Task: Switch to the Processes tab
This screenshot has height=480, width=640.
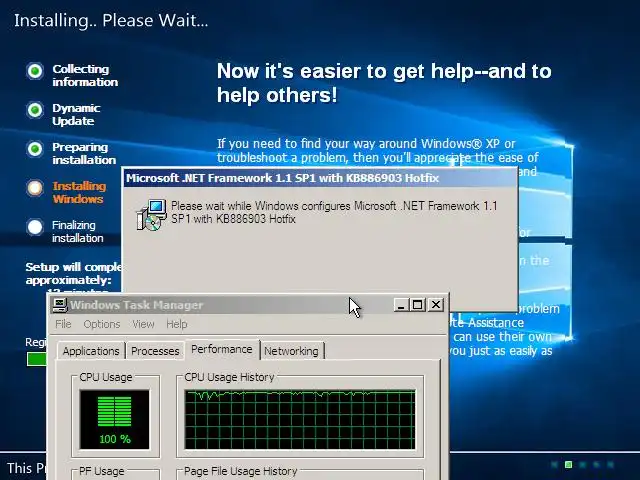Action: tap(155, 351)
